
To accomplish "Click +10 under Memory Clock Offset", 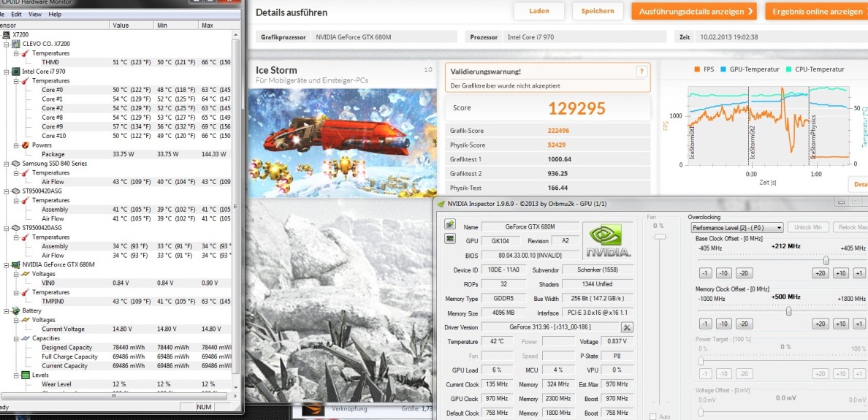I will click(x=840, y=324).
